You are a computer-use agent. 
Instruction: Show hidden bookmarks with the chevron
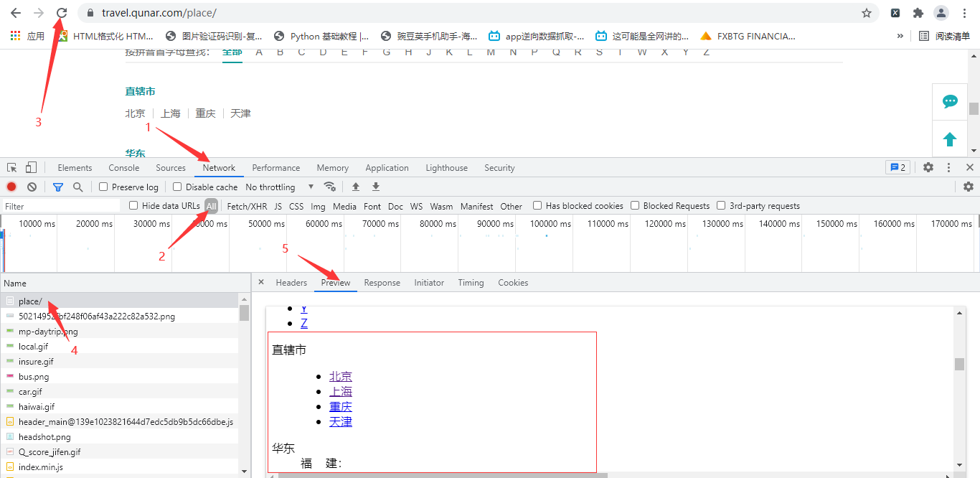[900, 35]
